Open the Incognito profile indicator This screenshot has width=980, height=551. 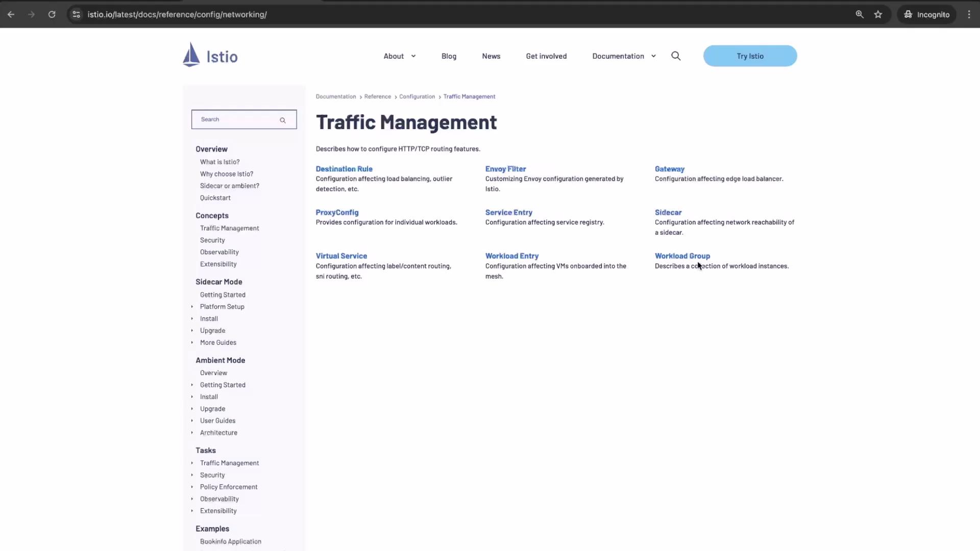pos(926,14)
